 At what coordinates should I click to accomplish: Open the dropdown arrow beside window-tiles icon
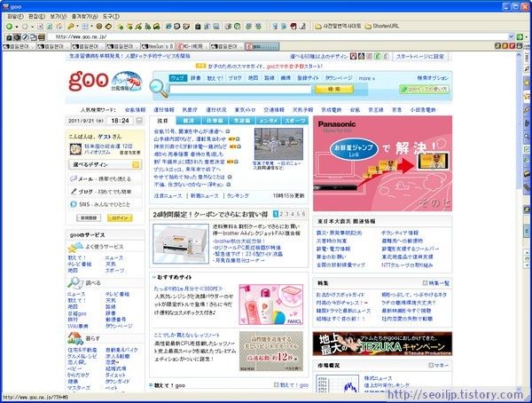[x=91, y=27]
